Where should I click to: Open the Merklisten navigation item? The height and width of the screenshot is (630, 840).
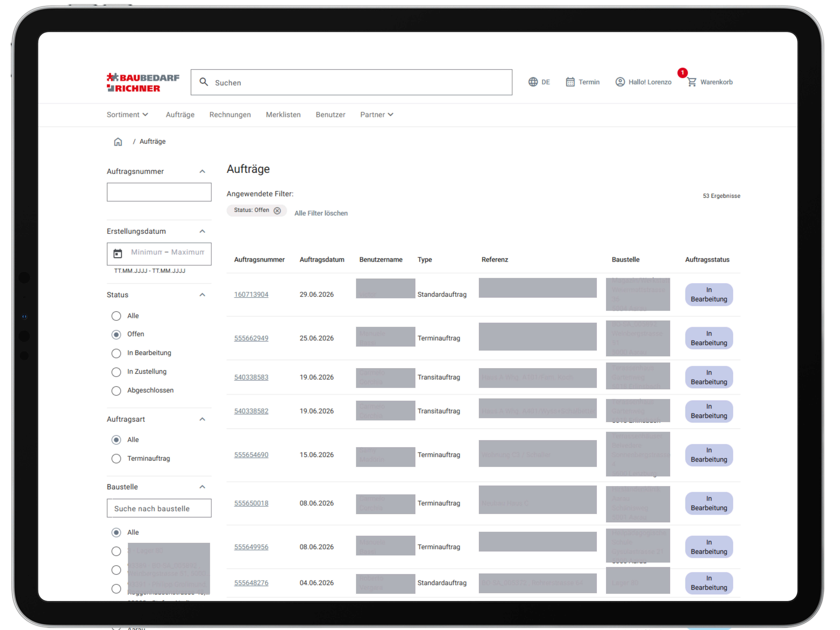[283, 115]
